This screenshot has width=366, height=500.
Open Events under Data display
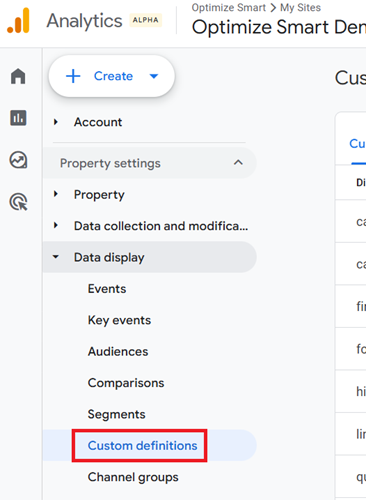coord(107,289)
